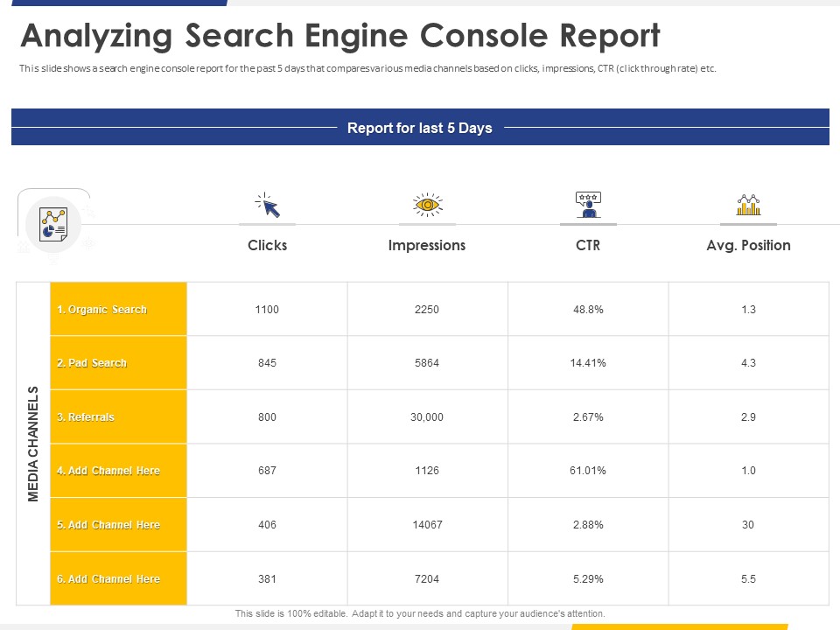This screenshot has width=840, height=630.
Task: Click the impressions value 7204
Action: (x=427, y=579)
